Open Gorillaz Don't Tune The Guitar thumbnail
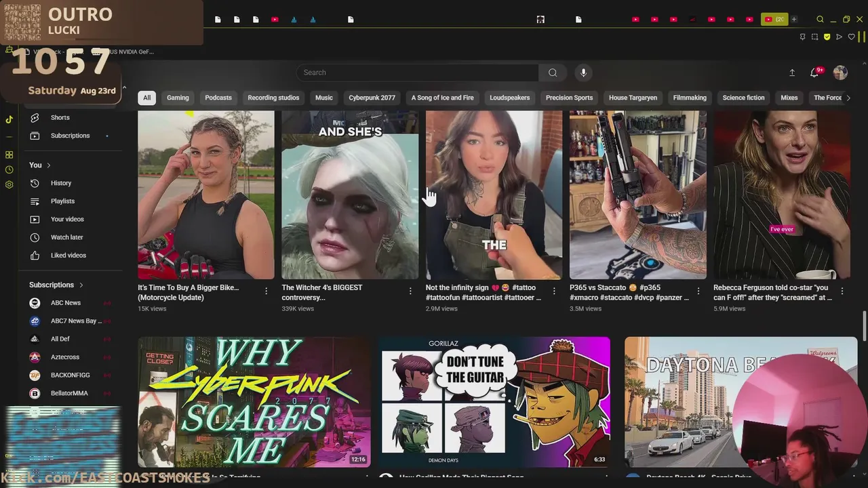868x488 pixels. 494,402
